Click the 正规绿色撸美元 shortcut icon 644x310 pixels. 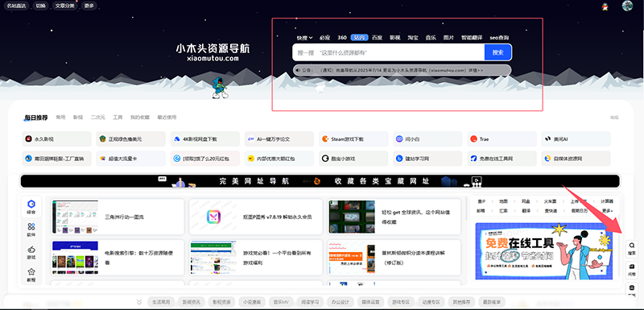pos(103,139)
